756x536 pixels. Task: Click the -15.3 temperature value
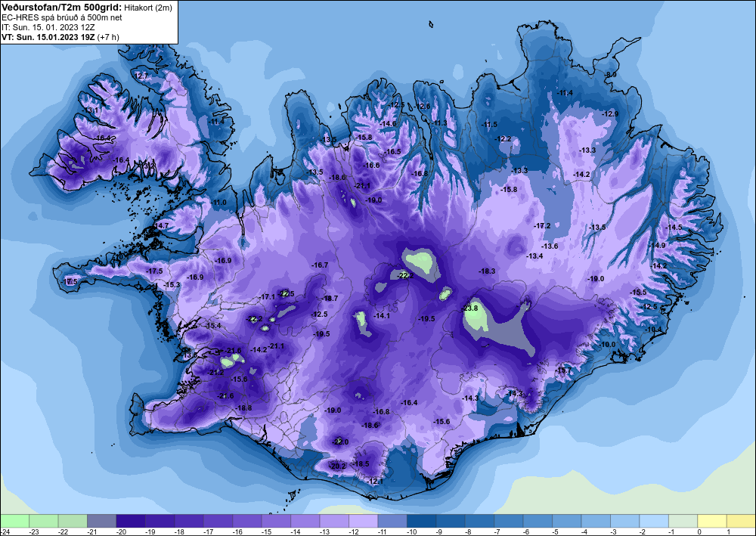pyautogui.click(x=172, y=285)
